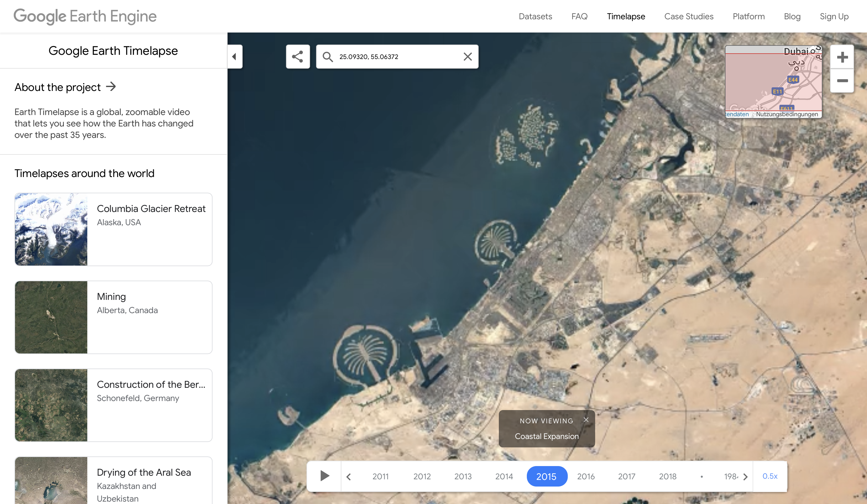Image resolution: width=867 pixels, height=504 pixels.
Task: Click Columbia Glacier Retreat title text
Action: 151,208
